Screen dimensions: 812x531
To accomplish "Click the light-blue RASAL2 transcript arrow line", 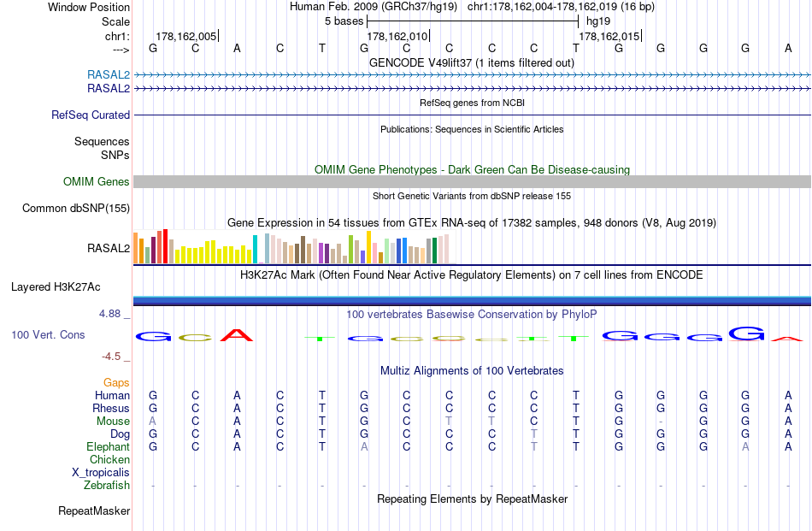I will click(x=473, y=75).
